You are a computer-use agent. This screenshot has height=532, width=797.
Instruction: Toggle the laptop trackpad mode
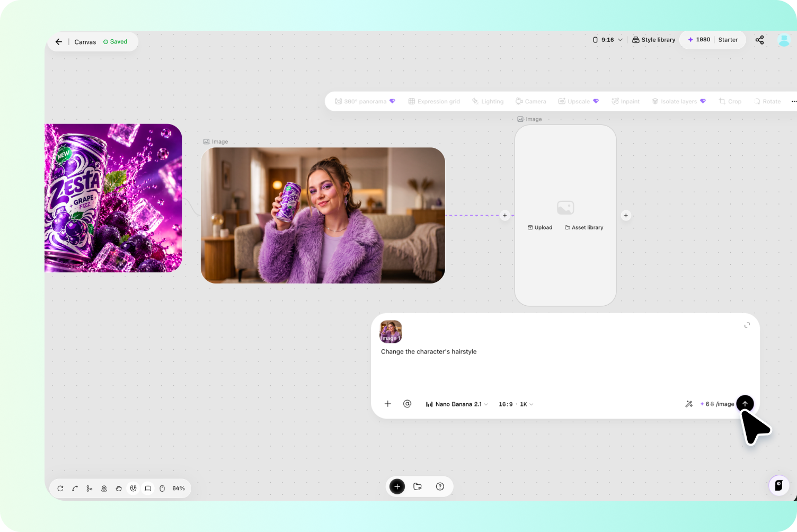[148, 489]
